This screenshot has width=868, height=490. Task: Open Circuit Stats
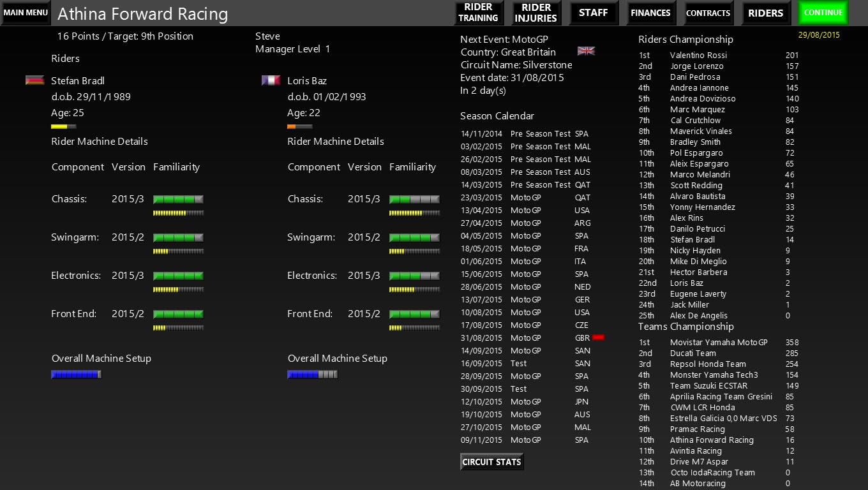click(x=491, y=462)
